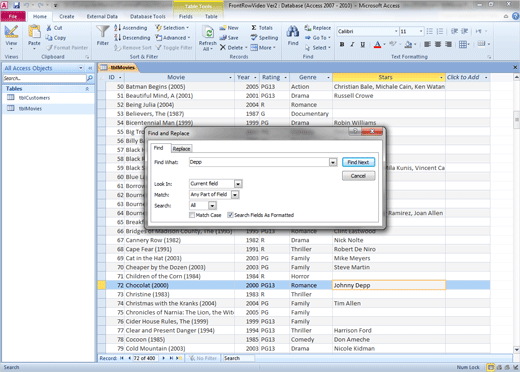Image resolution: width=520 pixels, height=372 pixels.
Task: Open the gridlines icon
Action: point(464,44)
